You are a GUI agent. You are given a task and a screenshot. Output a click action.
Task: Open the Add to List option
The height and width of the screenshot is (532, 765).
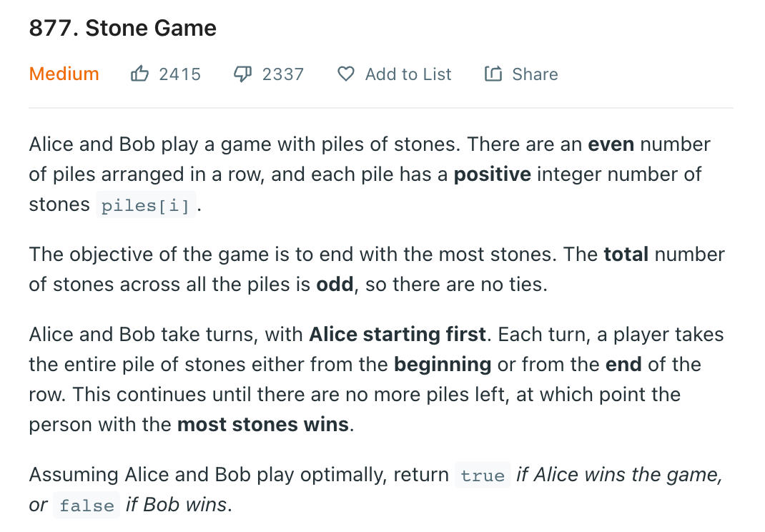pyautogui.click(x=408, y=74)
